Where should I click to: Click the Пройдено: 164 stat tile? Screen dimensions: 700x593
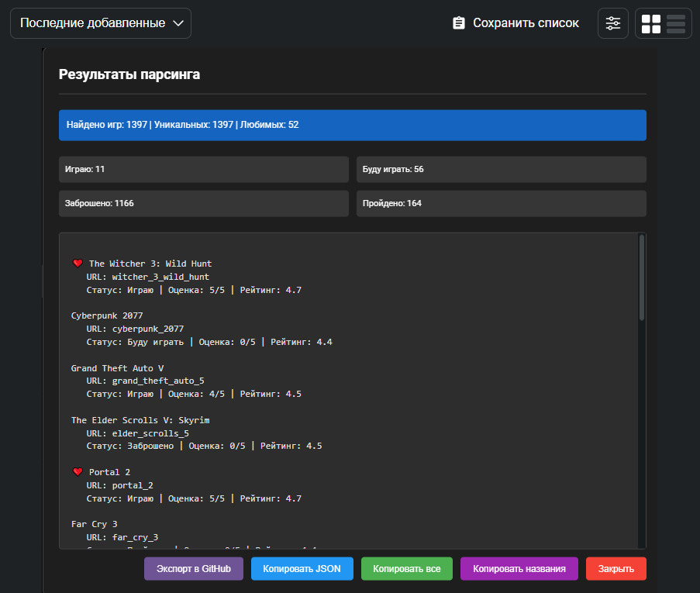pyautogui.click(x=501, y=203)
